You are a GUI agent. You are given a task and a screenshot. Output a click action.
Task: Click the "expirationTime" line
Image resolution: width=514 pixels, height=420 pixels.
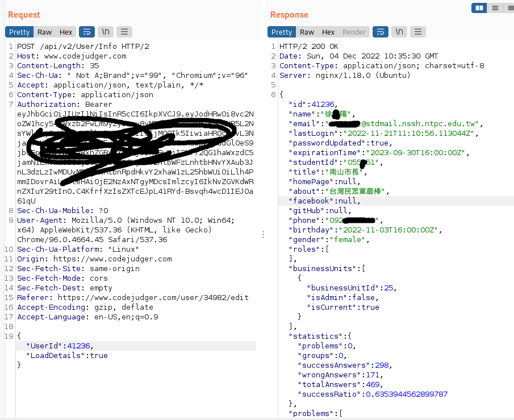[379, 152]
